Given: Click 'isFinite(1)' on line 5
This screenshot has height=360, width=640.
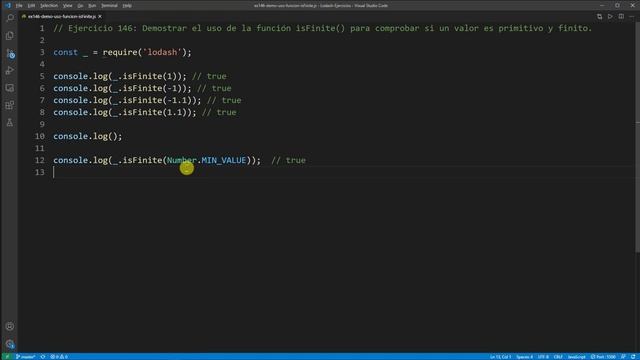Looking at the screenshot, I should click(150, 76).
